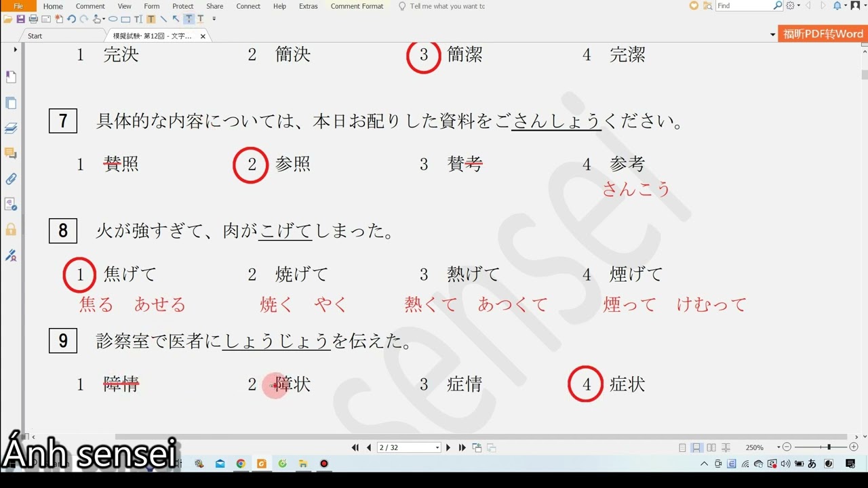The image size is (868, 488).
Task: Click the Print icon
Action: pyautogui.click(x=33, y=19)
